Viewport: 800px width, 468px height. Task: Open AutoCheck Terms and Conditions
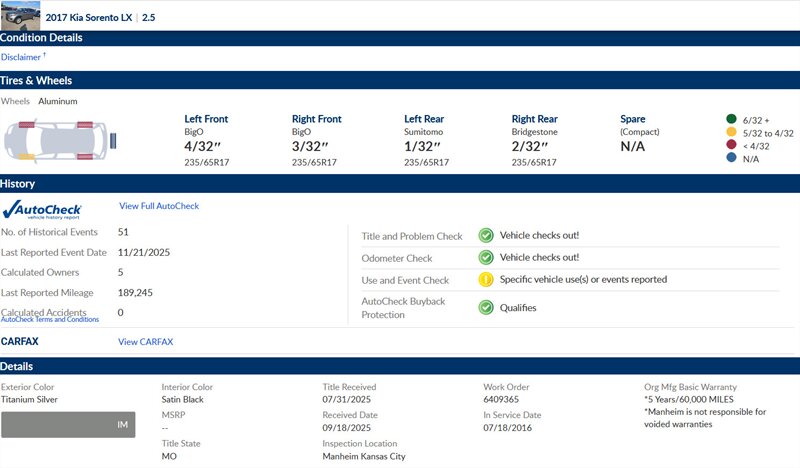[x=50, y=319]
